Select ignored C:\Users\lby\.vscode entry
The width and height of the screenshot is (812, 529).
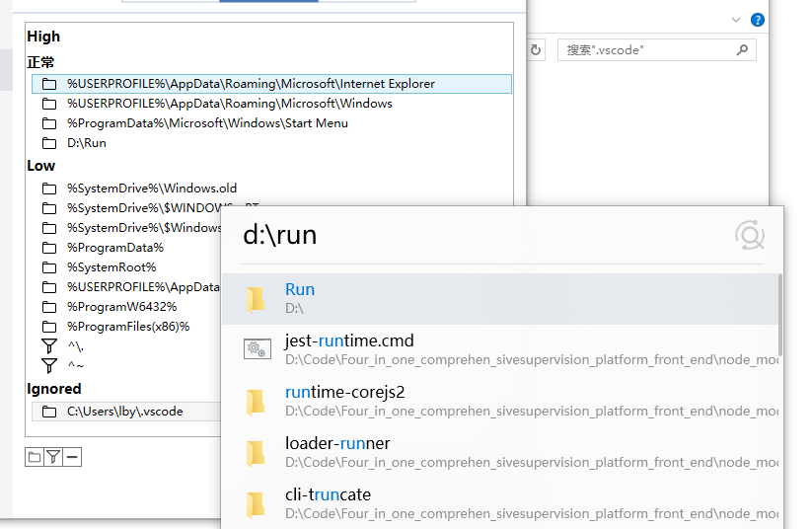124,412
